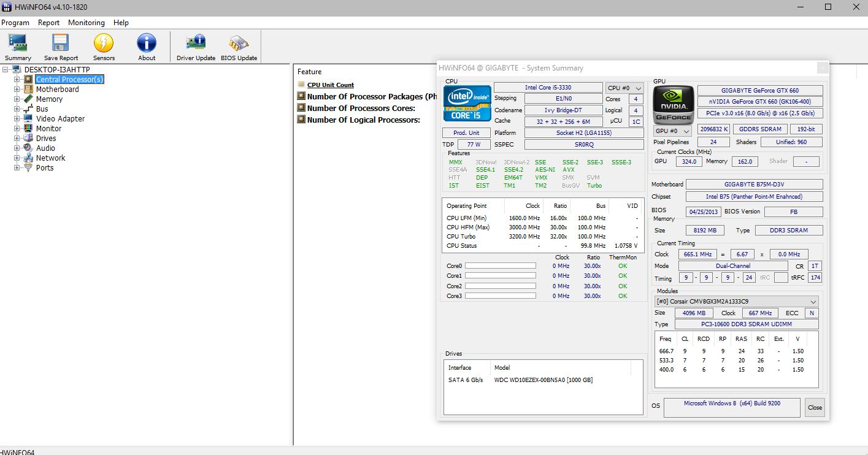Expand the Memory tree node

point(17,99)
